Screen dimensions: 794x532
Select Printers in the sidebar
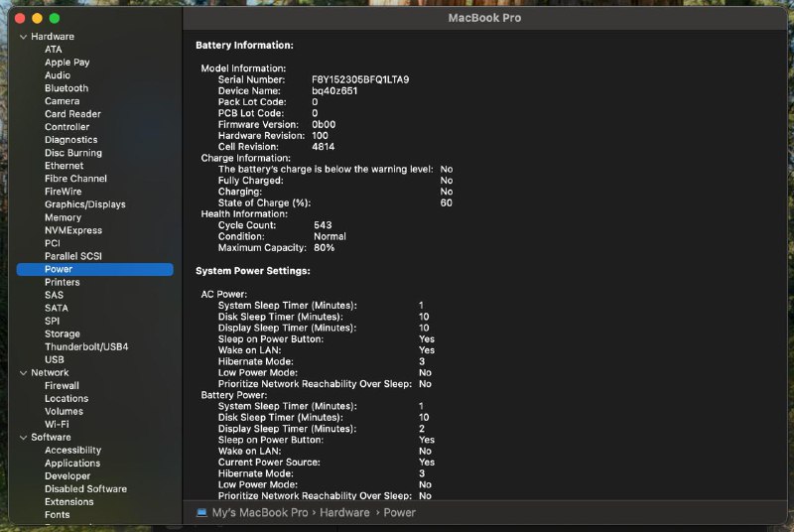tap(62, 283)
